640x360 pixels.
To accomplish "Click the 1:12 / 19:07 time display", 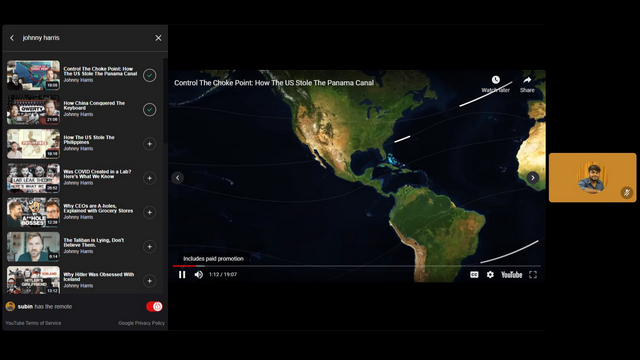I will 223,275.
